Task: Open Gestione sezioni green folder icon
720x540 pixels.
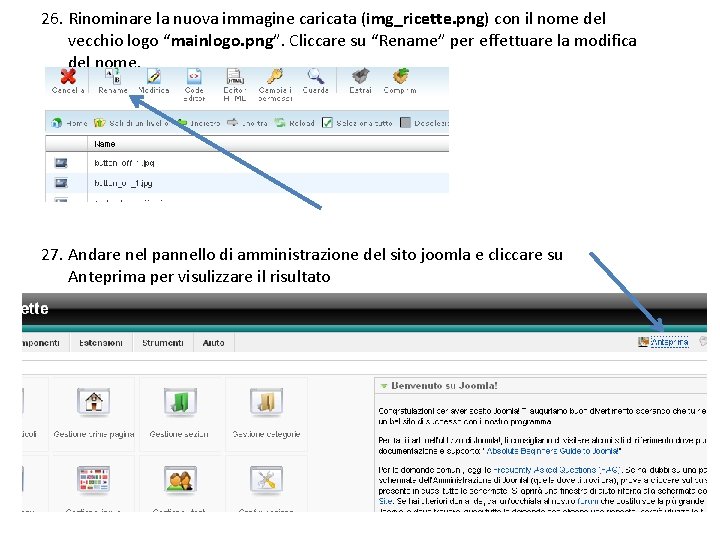Action: point(180,401)
